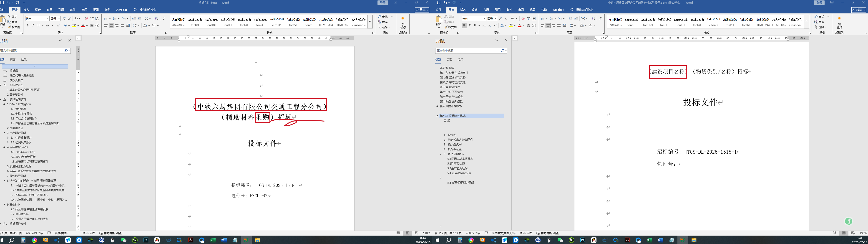Open font name dropdown in 投标文件.docx window
Screen dimensions: 868x244
(x=48, y=19)
